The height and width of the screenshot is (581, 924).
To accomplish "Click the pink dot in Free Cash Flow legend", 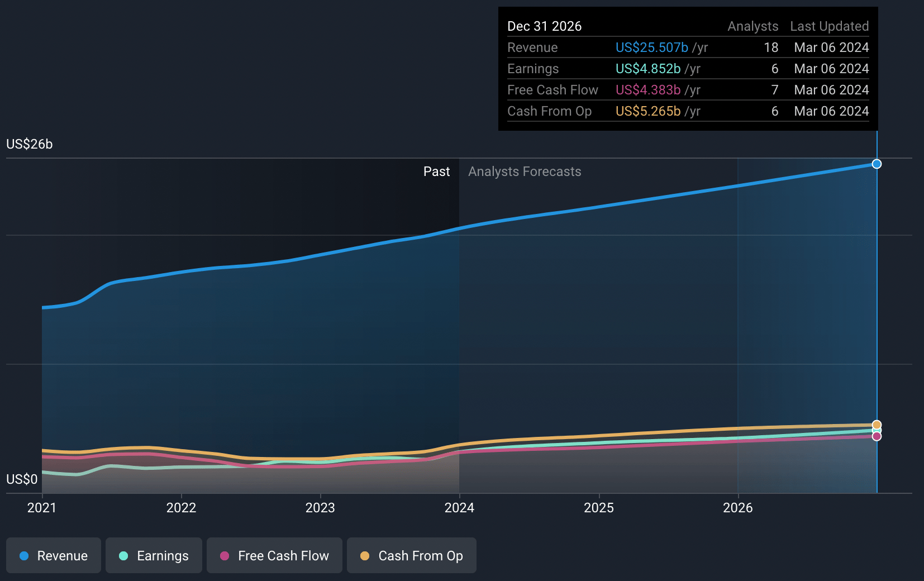I will (x=225, y=556).
